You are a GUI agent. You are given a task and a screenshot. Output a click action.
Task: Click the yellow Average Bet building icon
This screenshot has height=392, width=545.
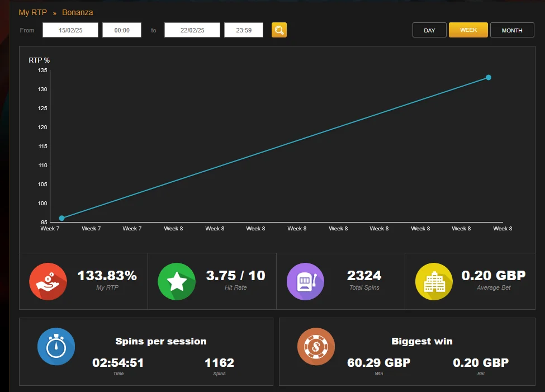434,281
